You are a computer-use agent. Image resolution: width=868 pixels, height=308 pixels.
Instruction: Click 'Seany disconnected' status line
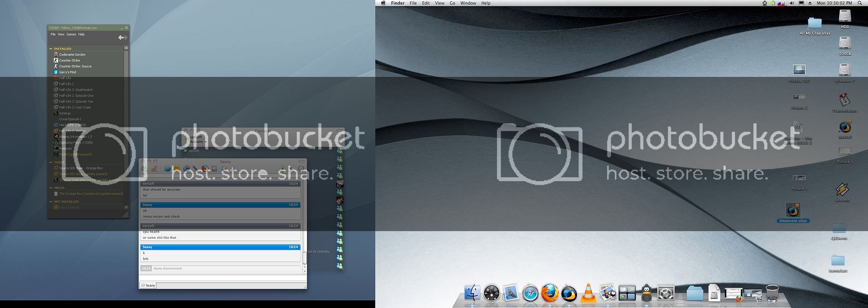coord(168,269)
